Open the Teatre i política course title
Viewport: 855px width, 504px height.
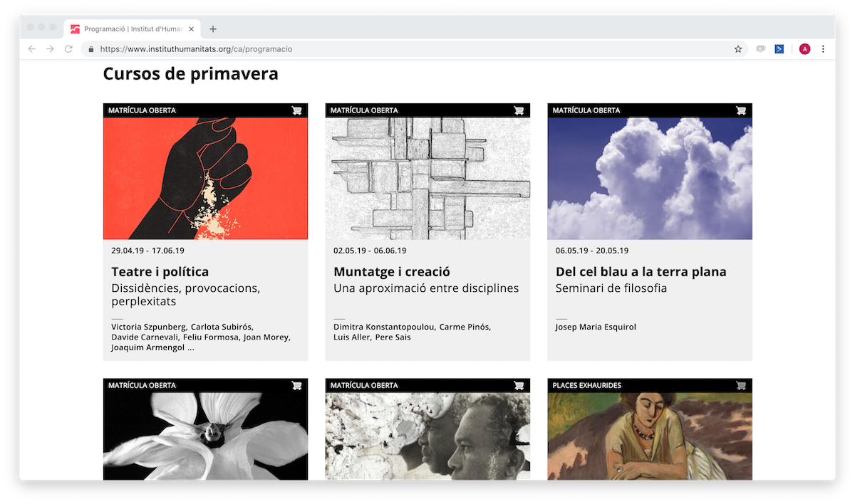(x=160, y=272)
